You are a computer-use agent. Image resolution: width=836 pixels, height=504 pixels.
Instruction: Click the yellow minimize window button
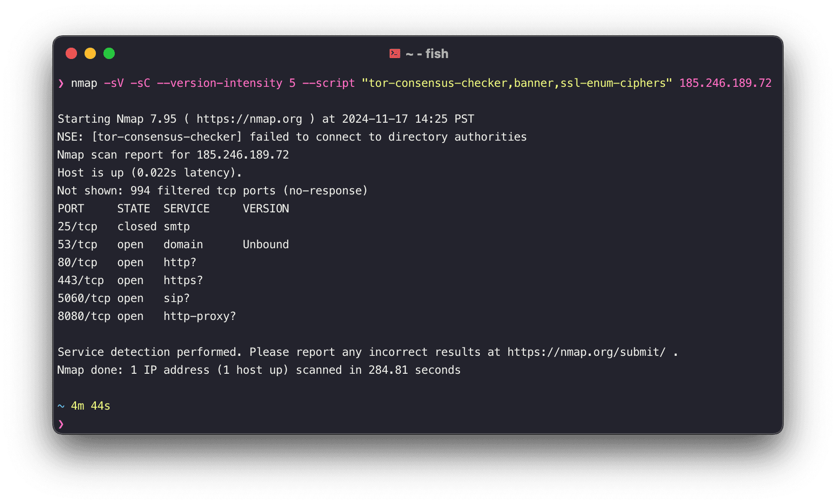(90, 53)
